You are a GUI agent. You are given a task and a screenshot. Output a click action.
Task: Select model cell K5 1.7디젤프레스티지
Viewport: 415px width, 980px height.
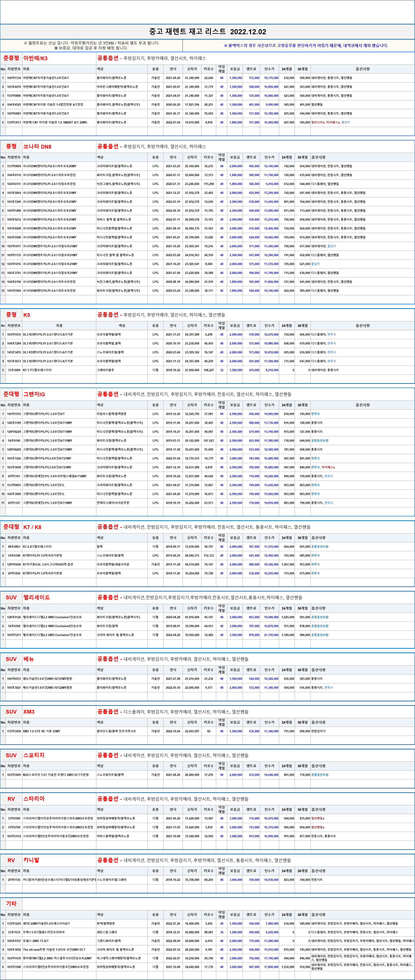click(37, 370)
